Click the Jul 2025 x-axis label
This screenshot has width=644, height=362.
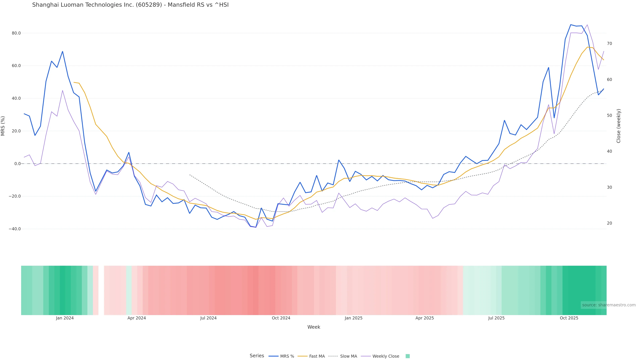[x=496, y=318]
